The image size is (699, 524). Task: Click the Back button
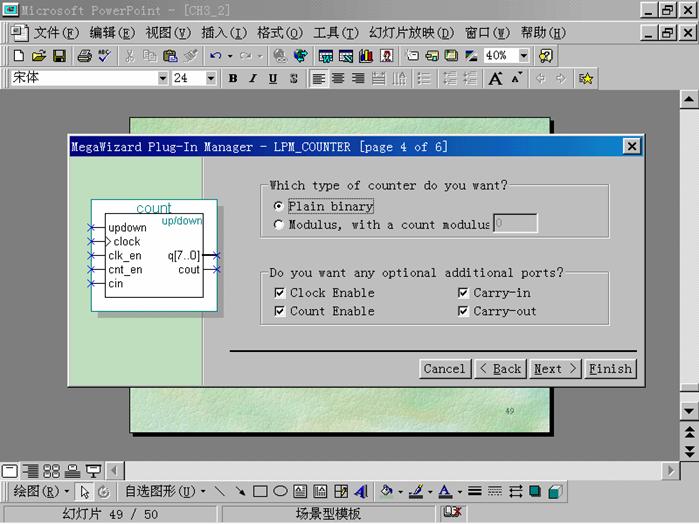tap(500, 369)
